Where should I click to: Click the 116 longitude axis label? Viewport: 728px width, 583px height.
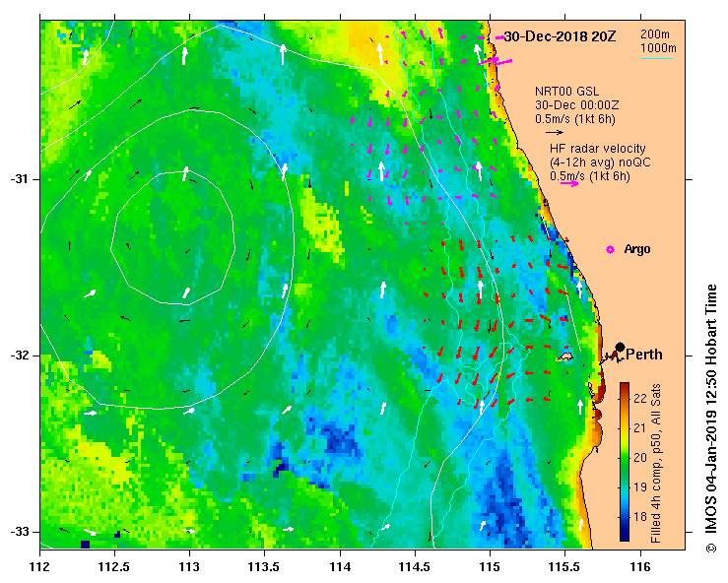click(640, 567)
